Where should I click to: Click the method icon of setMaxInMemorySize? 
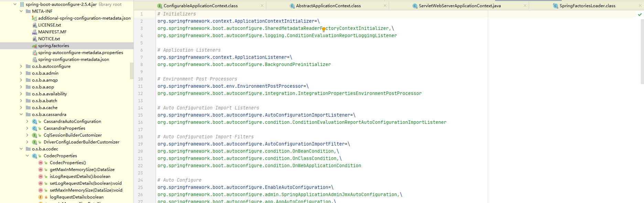point(41,190)
